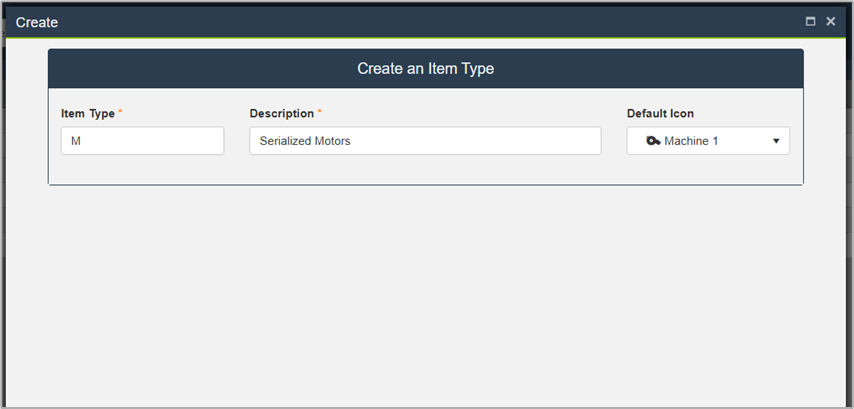Screen dimensions: 854x409
Task: Click the Default Icon label
Action: click(660, 113)
